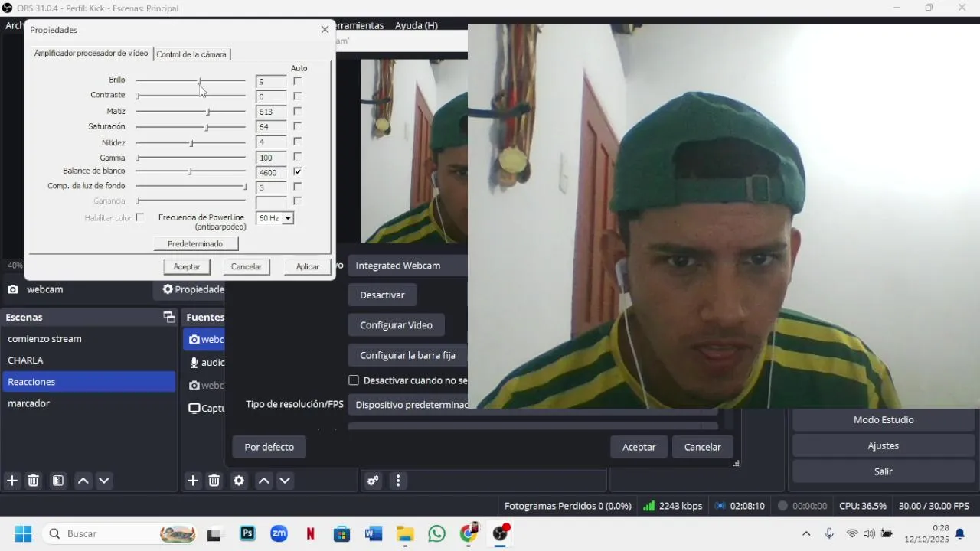Click Configurar la barra fija button

point(407,355)
